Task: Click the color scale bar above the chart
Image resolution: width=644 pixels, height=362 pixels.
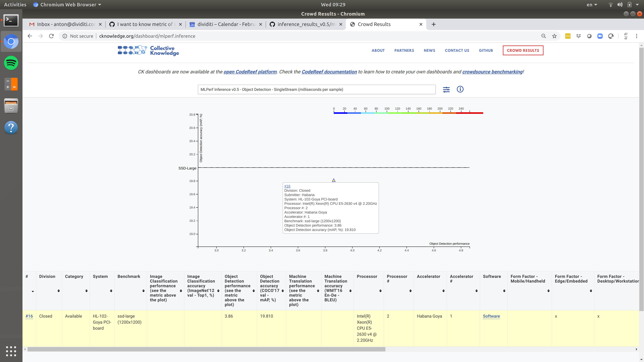Action: [x=408, y=113]
